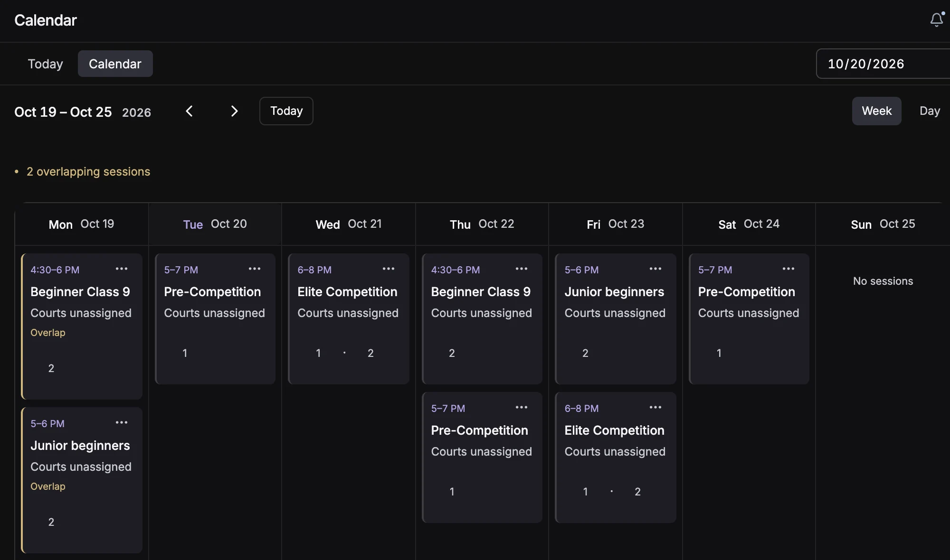
Task: Open Friday 5–6 PM Junior beginners card
Action: [616, 319]
